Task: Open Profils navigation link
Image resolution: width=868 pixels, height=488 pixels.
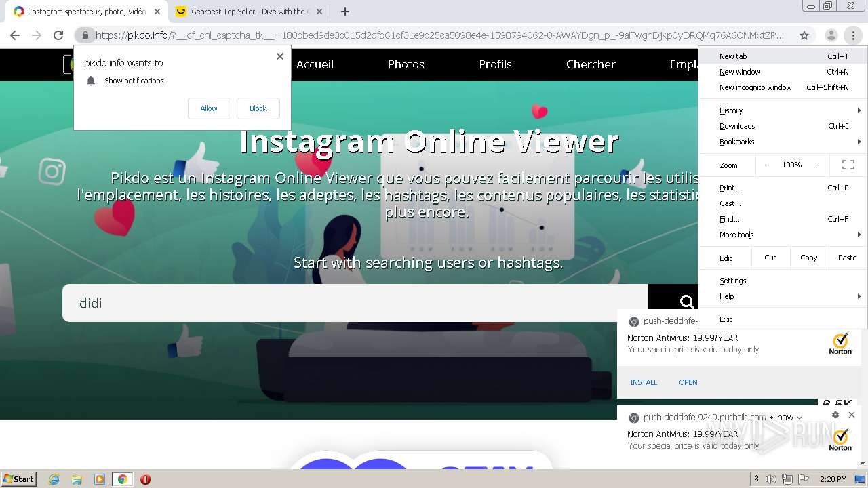Action: coord(495,64)
